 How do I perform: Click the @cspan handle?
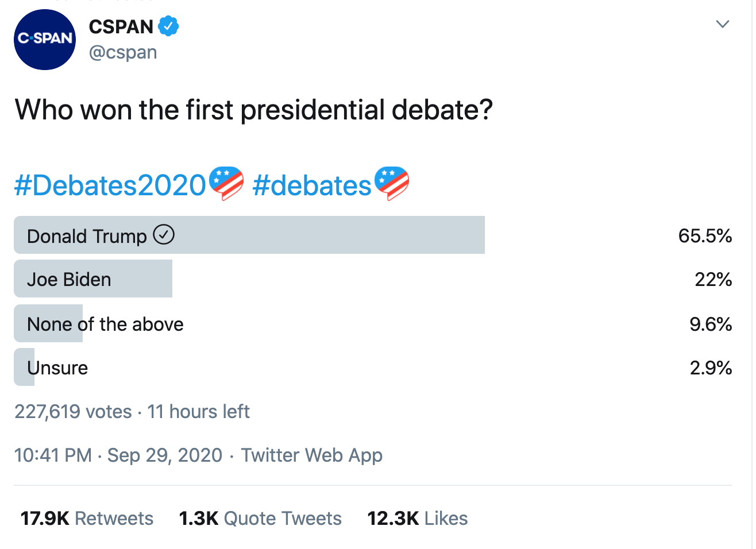coord(123,52)
